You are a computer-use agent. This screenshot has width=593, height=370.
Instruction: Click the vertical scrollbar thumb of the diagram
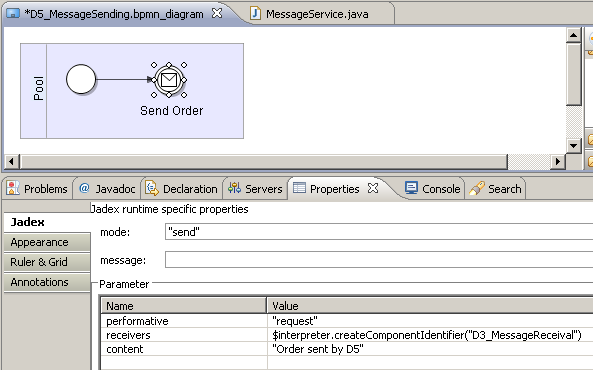coord(574,74)
